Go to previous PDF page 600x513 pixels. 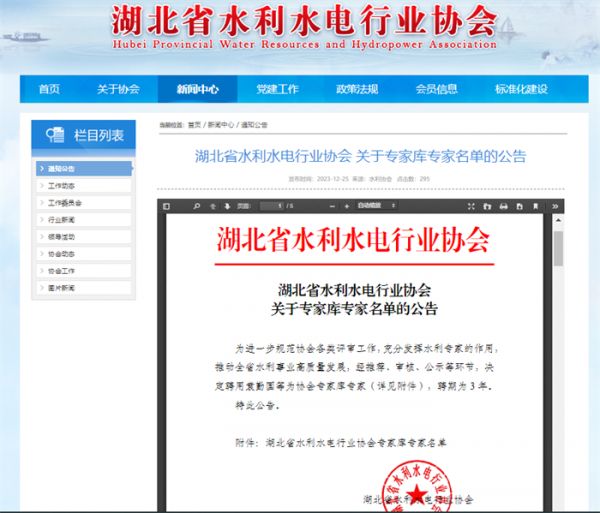click(x=213, y=206)
